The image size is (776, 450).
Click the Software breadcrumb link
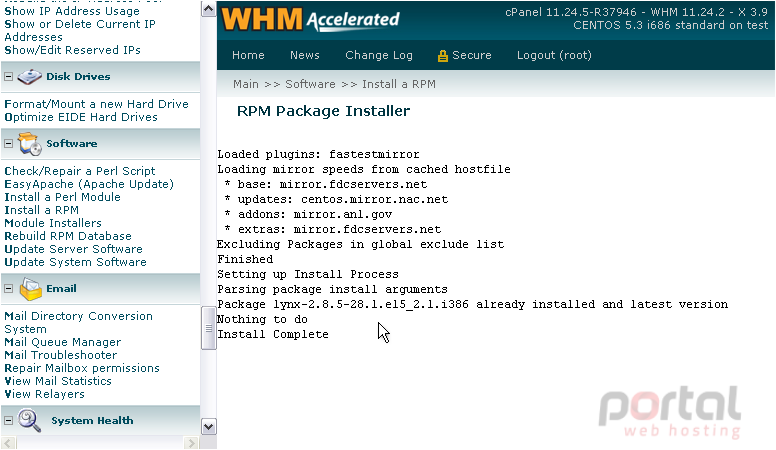(310, 84)
